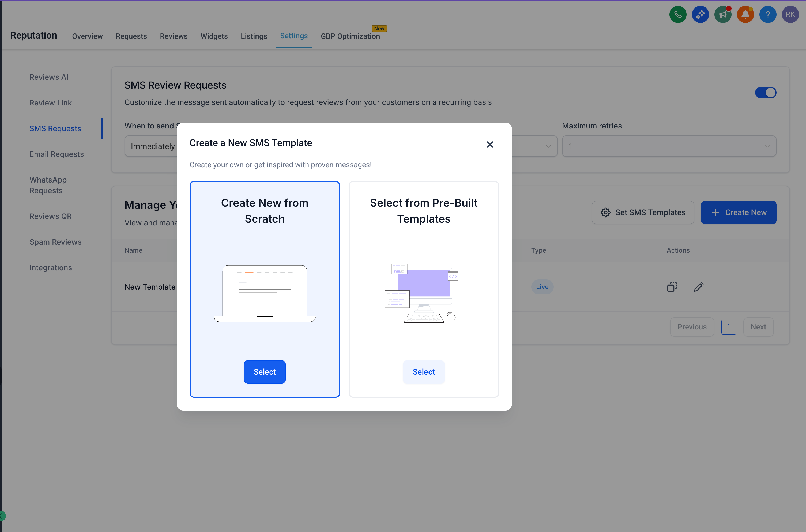Go to Email Requests in sidebar
This screenshot has height=532, width=806.
click(x=56, y=154)
